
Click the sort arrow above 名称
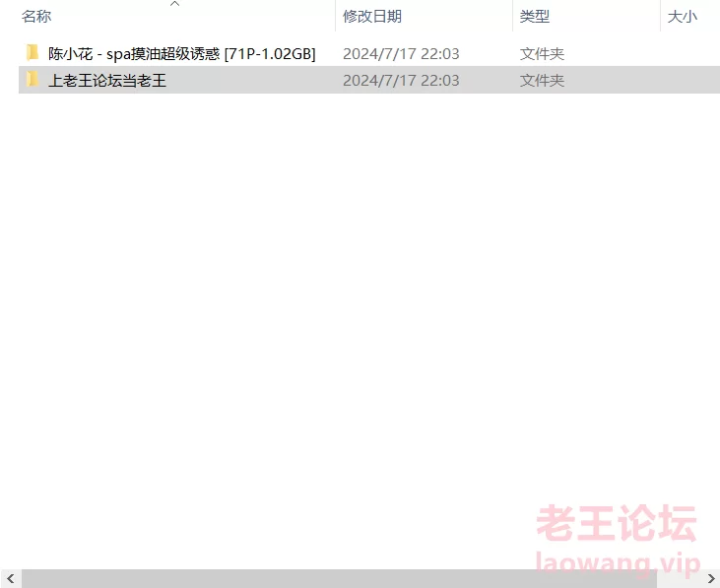[175, 4]
